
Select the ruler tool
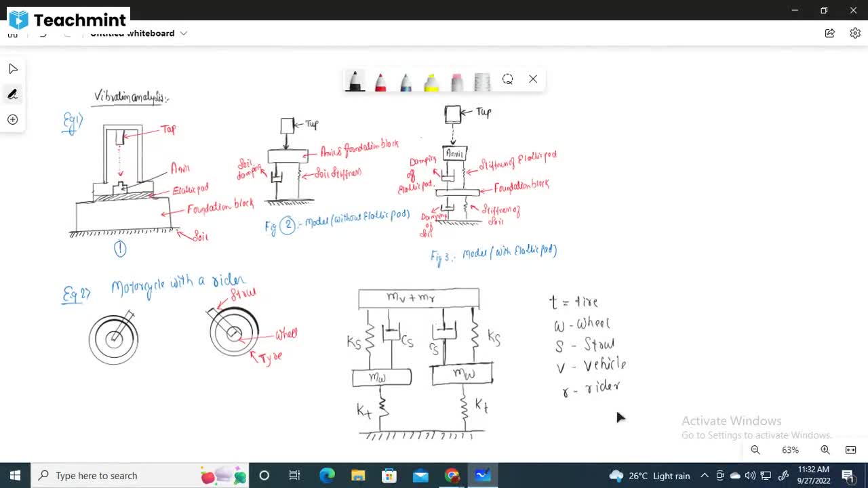482,81
